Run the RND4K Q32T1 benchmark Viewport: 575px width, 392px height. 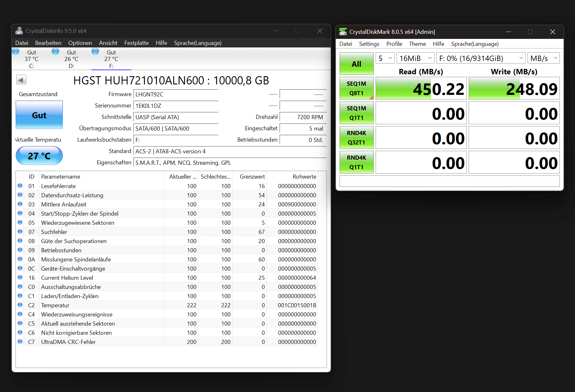tap(356, 138)
